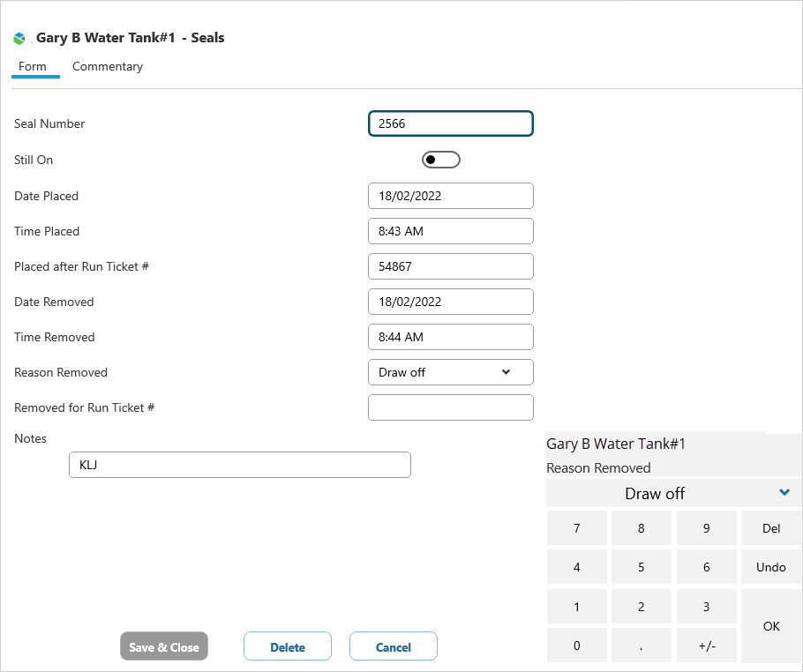This screenshot has height=672, width=803.
Task: Click the Save & Close button
Action: coord(164,646)
